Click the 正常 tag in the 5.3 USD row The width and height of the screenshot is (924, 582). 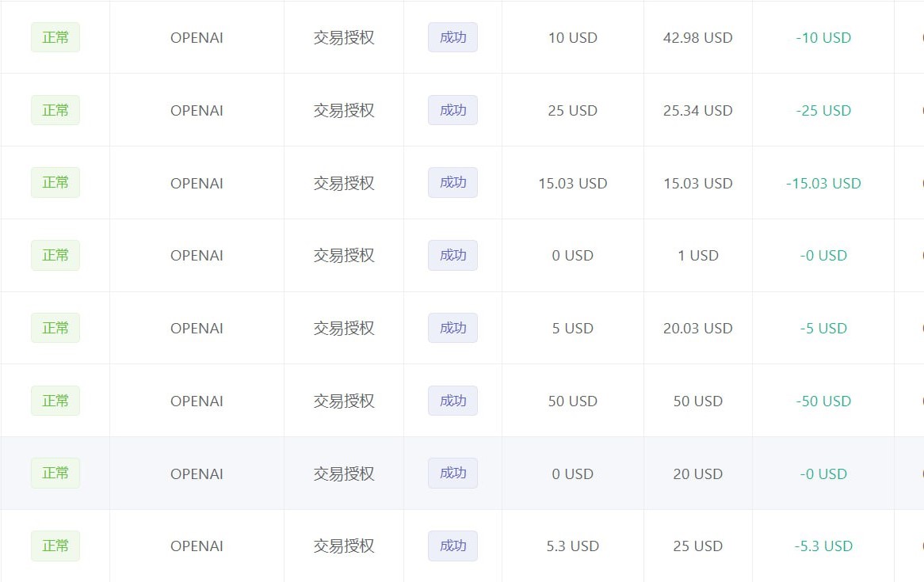tap(55, 546)
